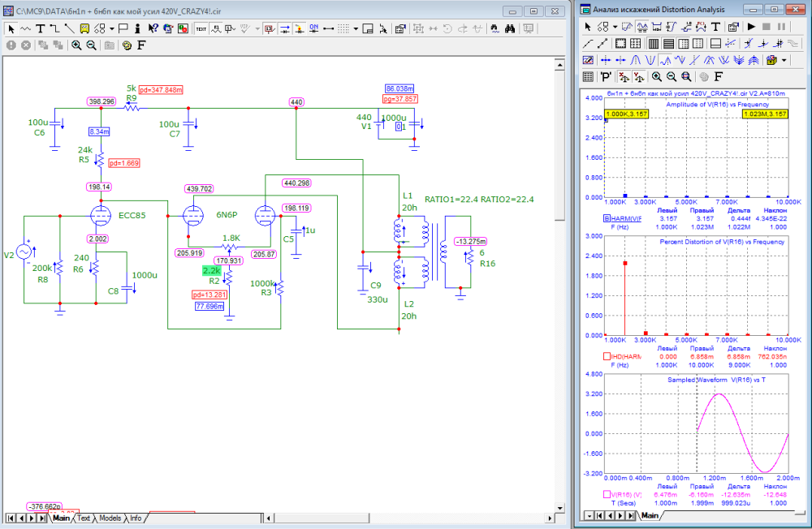The image size is (812, 529).
Task: Switch to the Models tab
Action: [110, 518]
